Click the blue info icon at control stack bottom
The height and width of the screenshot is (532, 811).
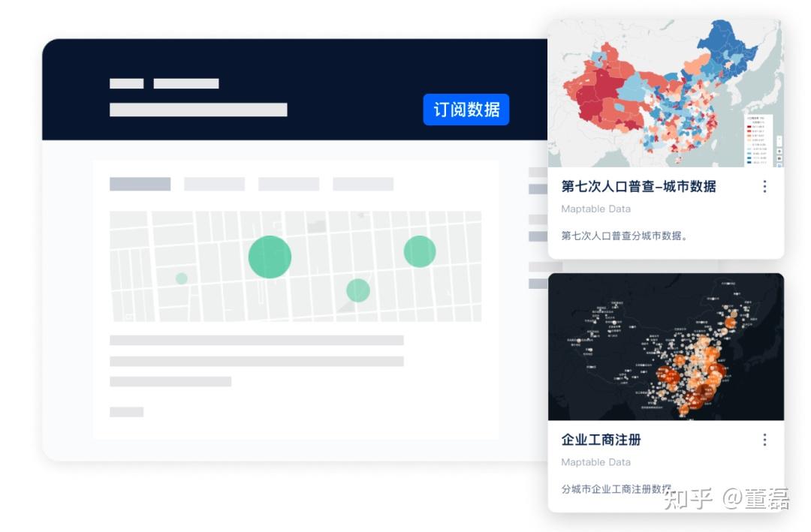(779, 164)
